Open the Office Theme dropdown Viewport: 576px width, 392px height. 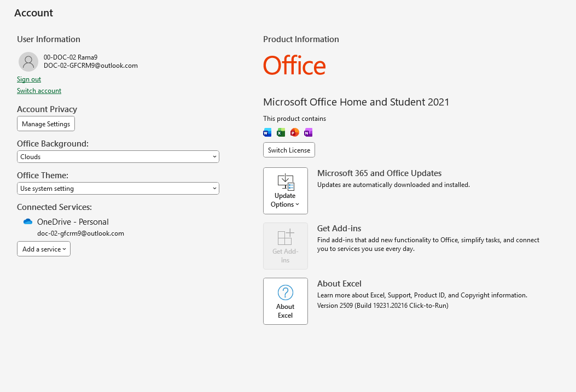pos(118,189)
